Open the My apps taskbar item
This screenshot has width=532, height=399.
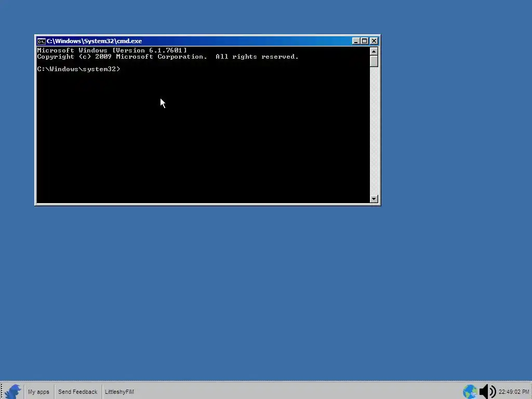coord(38,392)
